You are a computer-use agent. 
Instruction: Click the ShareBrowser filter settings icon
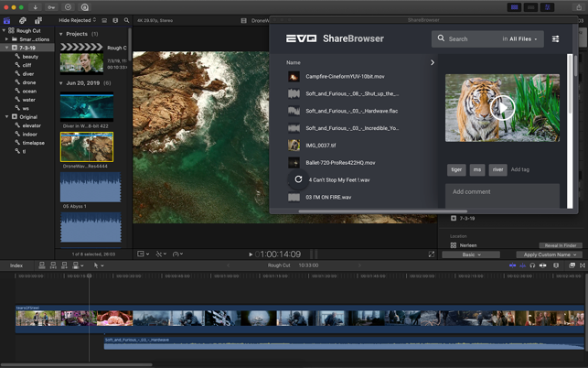555,39
